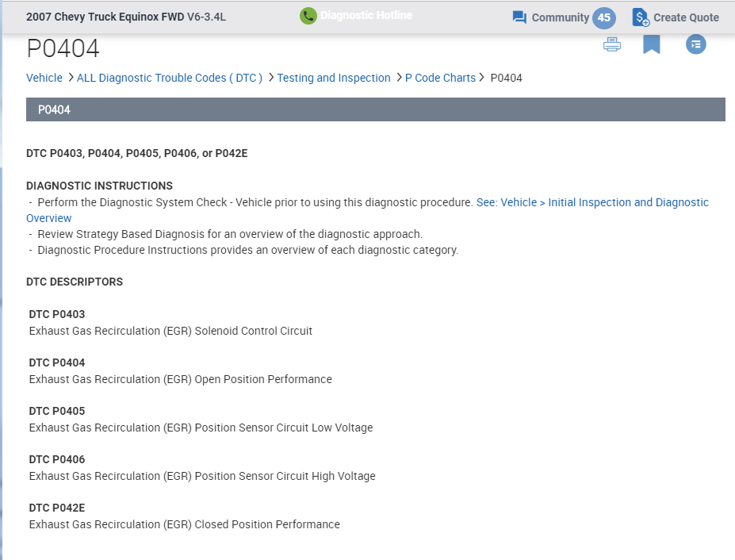
Task: Click the Diagnostic Hotline label
Action: [x=366, y=15]
